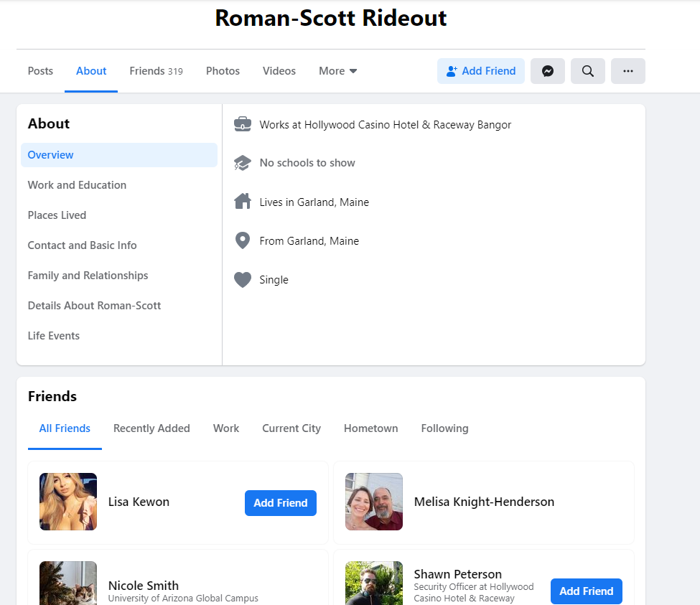Viewport: 700px width, 605px height.
Task: Show Recently Added friends
Action: click(151, 428)
